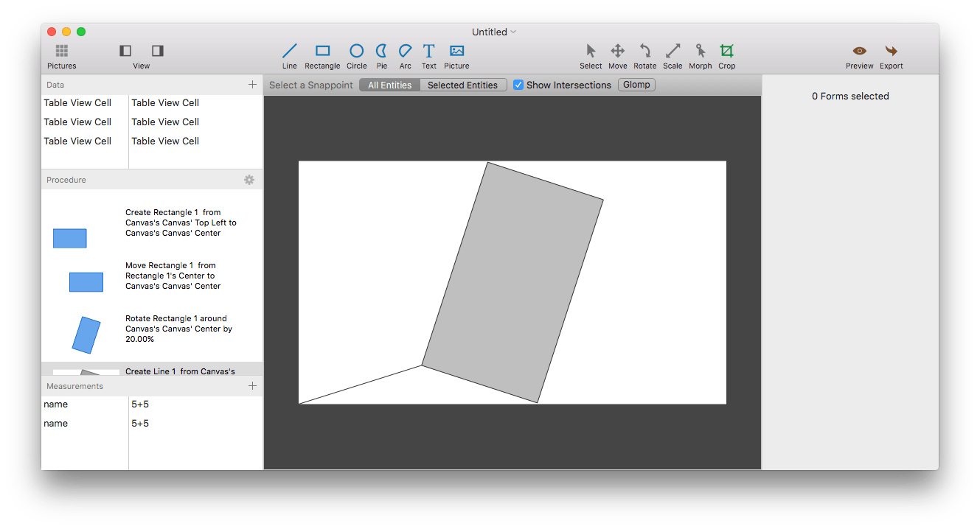Click the Glomp button
980x529 pixels.
click(636, 84)
